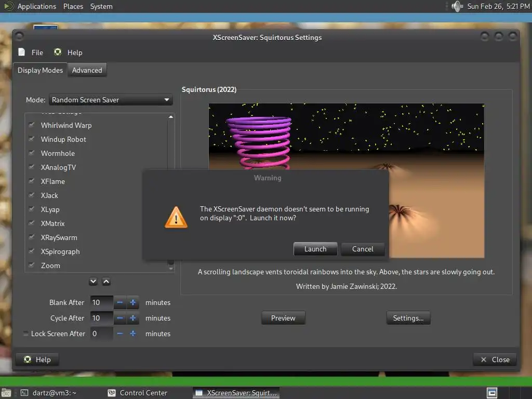The height and width of the screenshot is (399, 532).
Task: Click the down arrow below the saver list
Action: (x=94, y=281)
